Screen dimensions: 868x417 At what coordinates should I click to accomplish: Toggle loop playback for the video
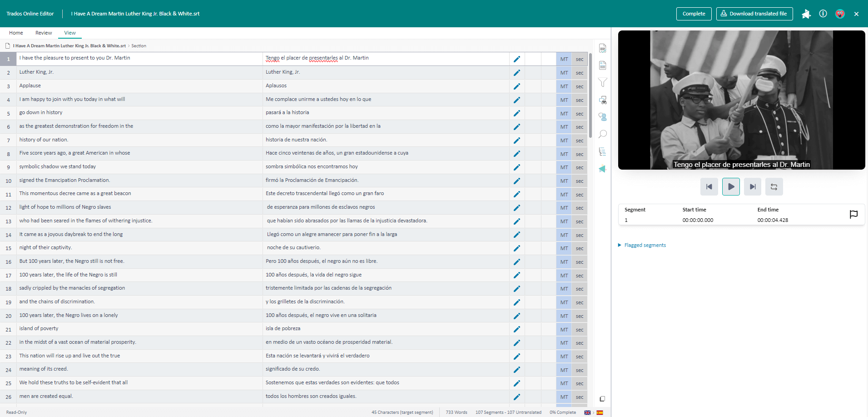[x=774, y=187]
